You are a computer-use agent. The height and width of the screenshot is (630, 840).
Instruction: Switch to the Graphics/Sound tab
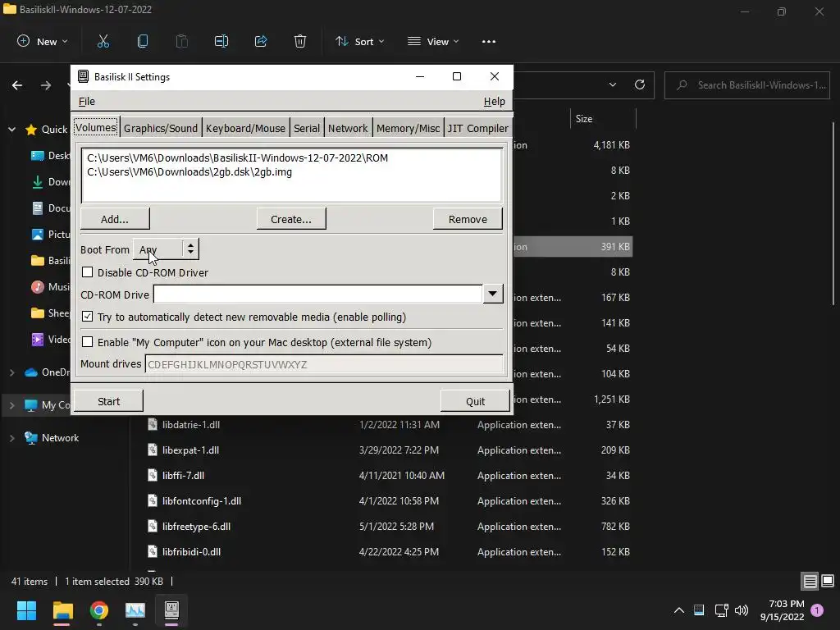click(161, 128)
